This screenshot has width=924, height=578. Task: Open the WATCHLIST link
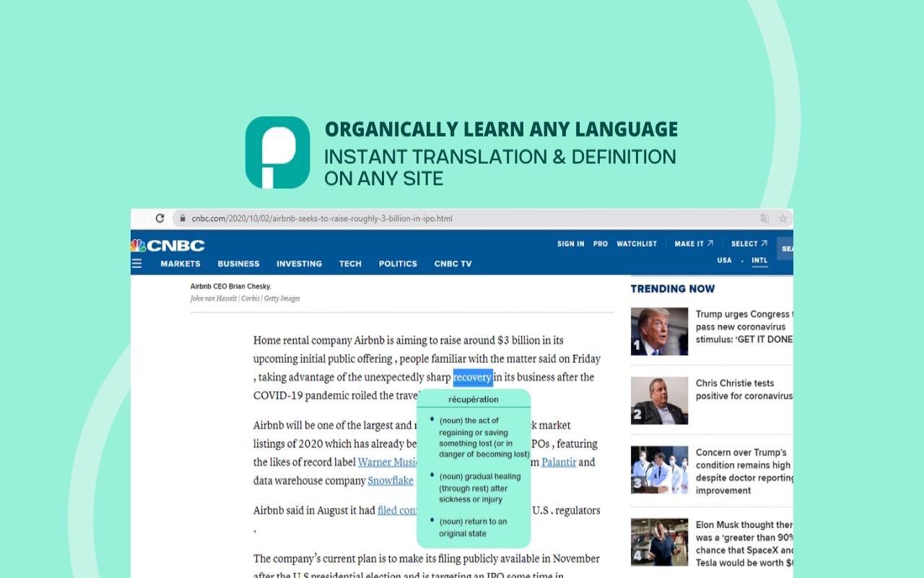pos(637,244)
